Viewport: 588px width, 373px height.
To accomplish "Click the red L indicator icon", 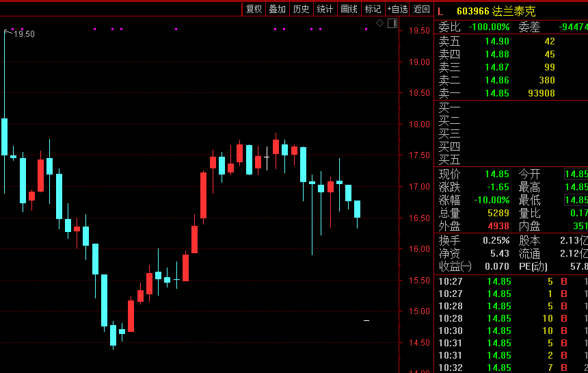I will pyautogui.click(x=440, y=11).
